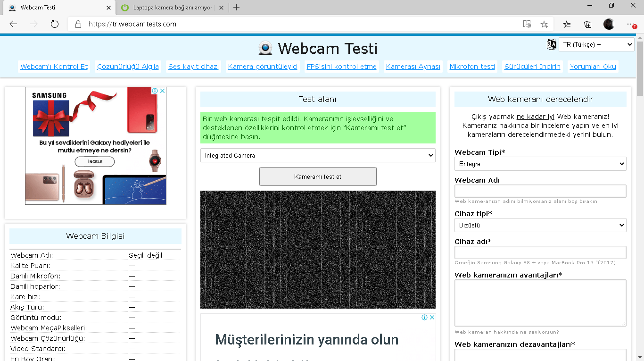Image resolution: width=644 pixels, height=361 pixels.
Task: Open the Çözünürlüğü Algıla link
Action: tap(128, 67)
